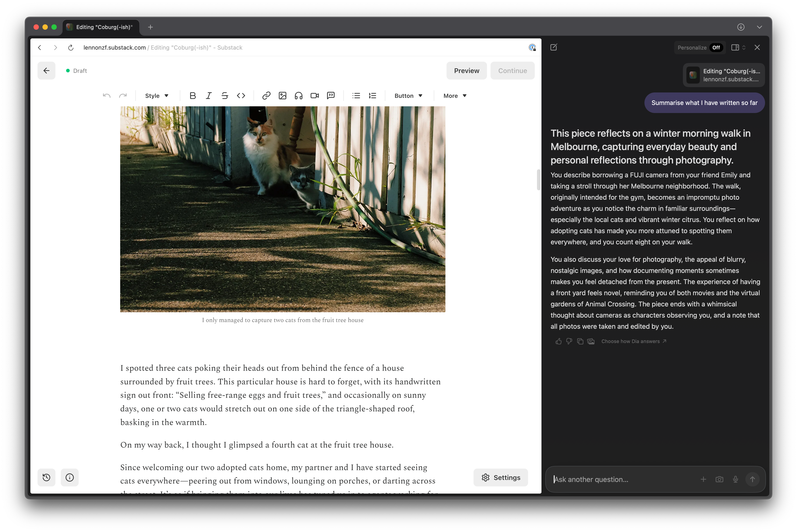Create a bulleted list

(356, 96)
